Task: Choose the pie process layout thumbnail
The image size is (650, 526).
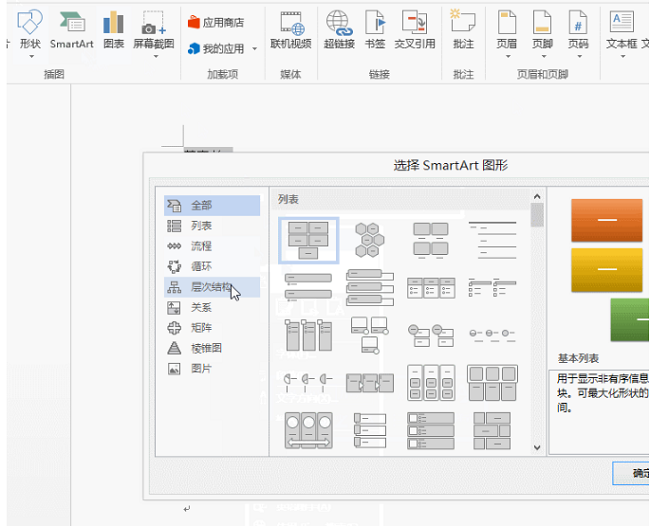Action: tap(308, 382)
